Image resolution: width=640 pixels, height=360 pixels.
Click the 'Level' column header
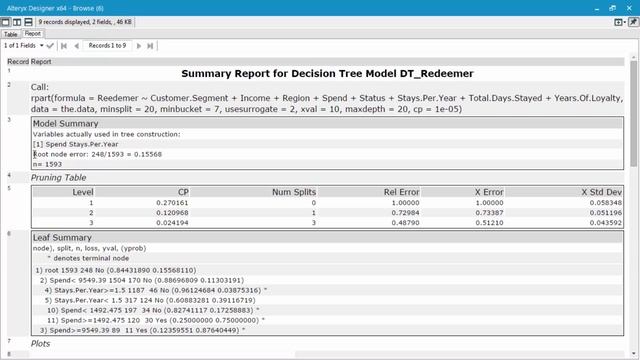[83, 192]
